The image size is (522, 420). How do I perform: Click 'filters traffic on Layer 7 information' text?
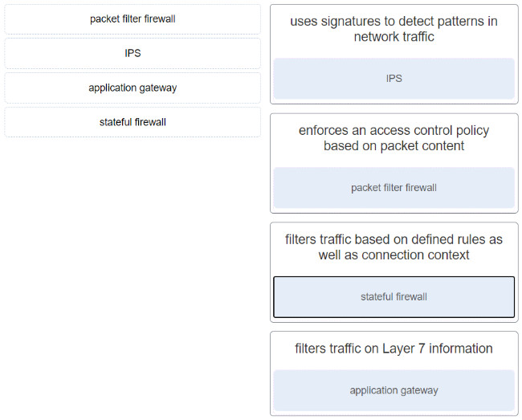click(394, 349)
